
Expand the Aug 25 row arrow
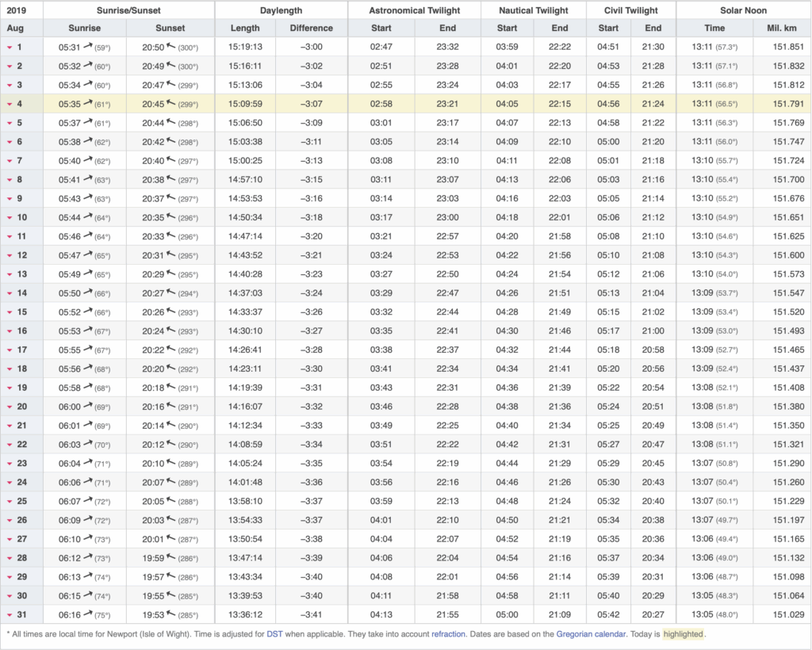point(10,502)
